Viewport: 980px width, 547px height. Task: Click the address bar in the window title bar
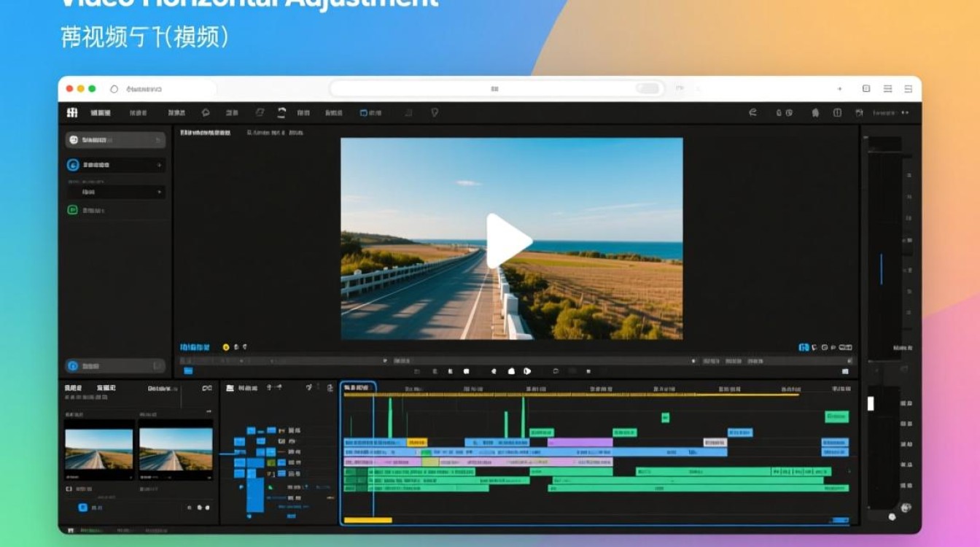coord(496,88)
